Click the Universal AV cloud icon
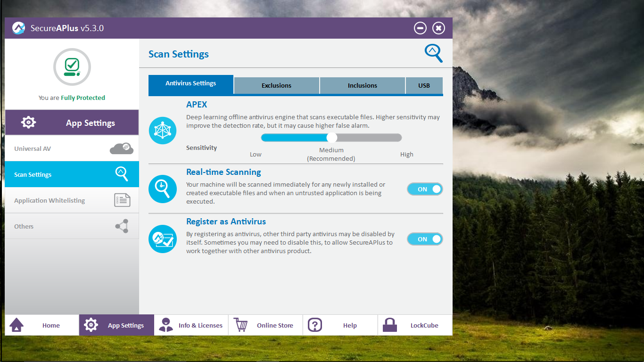 122,148
